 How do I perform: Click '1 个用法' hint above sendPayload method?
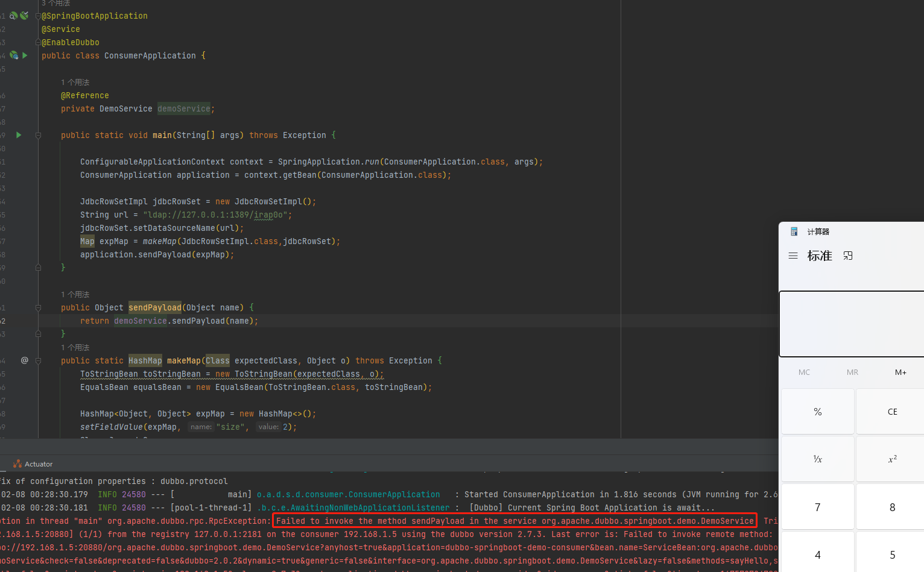[x=75, y=294]
